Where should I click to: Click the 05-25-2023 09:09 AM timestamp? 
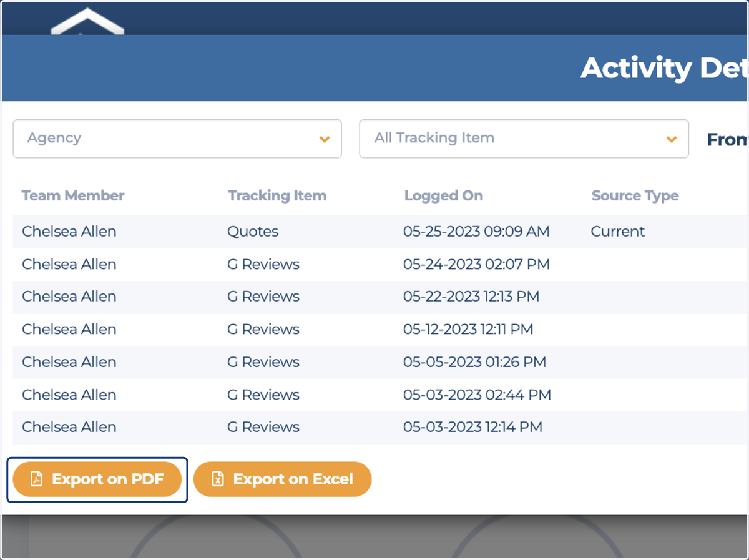(476, 232)
